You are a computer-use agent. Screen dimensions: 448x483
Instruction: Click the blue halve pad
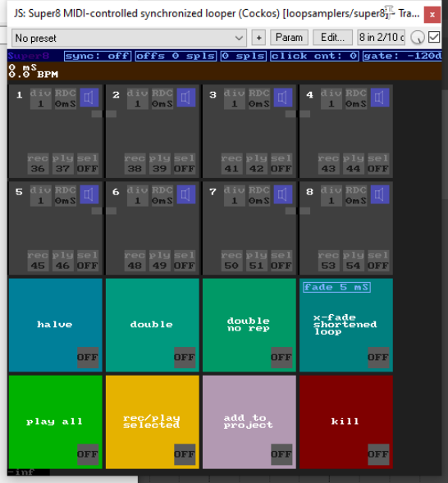point(56,325)
